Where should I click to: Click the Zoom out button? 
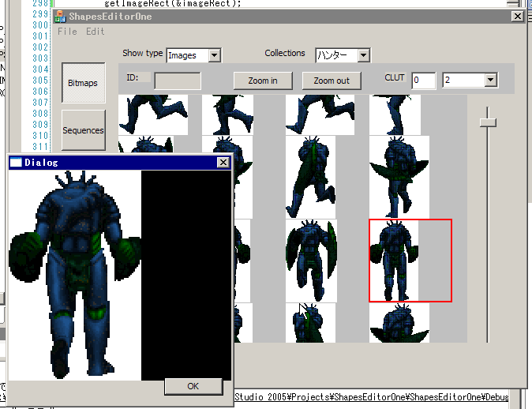coord(332,81)
